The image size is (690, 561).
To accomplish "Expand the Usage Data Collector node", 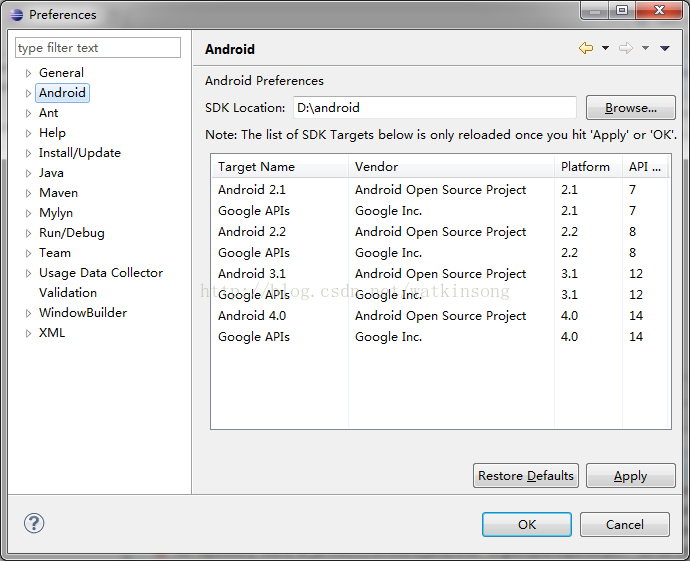I will point(28,273).
